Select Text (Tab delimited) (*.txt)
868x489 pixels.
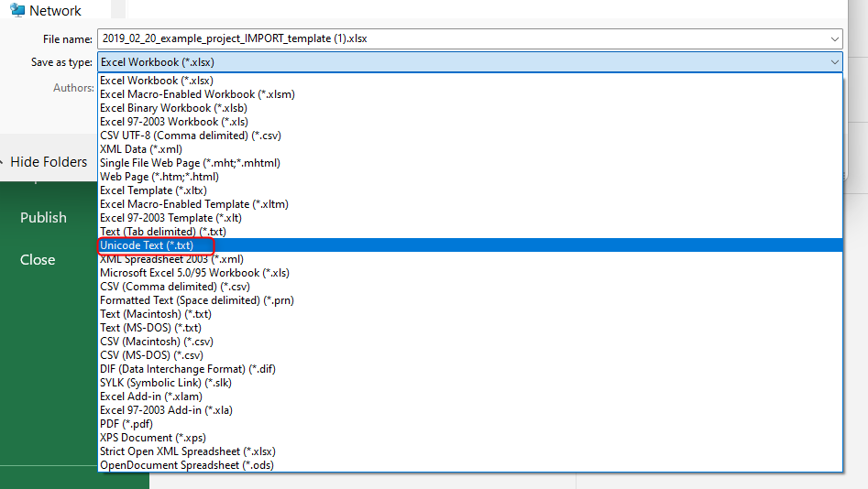(x=164, y=232)
